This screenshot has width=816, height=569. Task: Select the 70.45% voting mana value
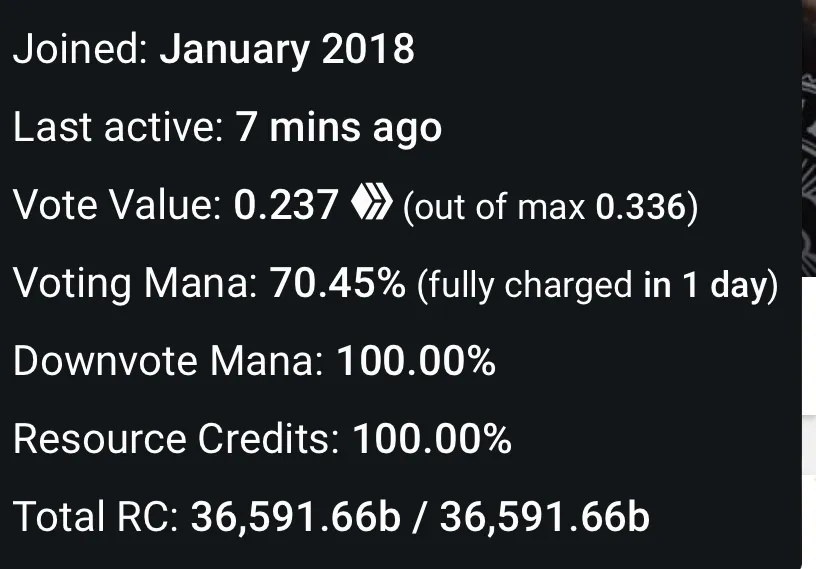pos(339,284)
